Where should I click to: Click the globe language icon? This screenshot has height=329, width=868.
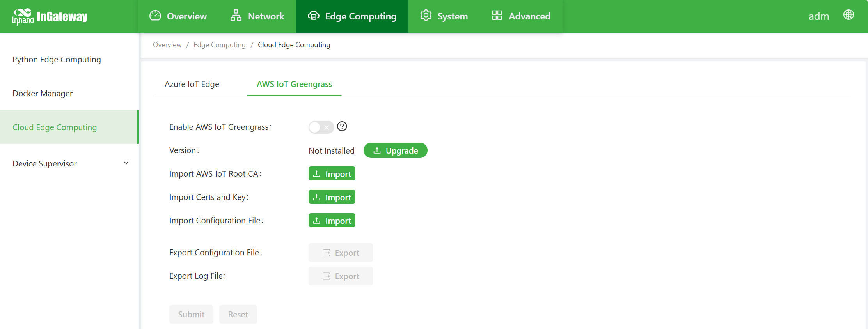848,15
